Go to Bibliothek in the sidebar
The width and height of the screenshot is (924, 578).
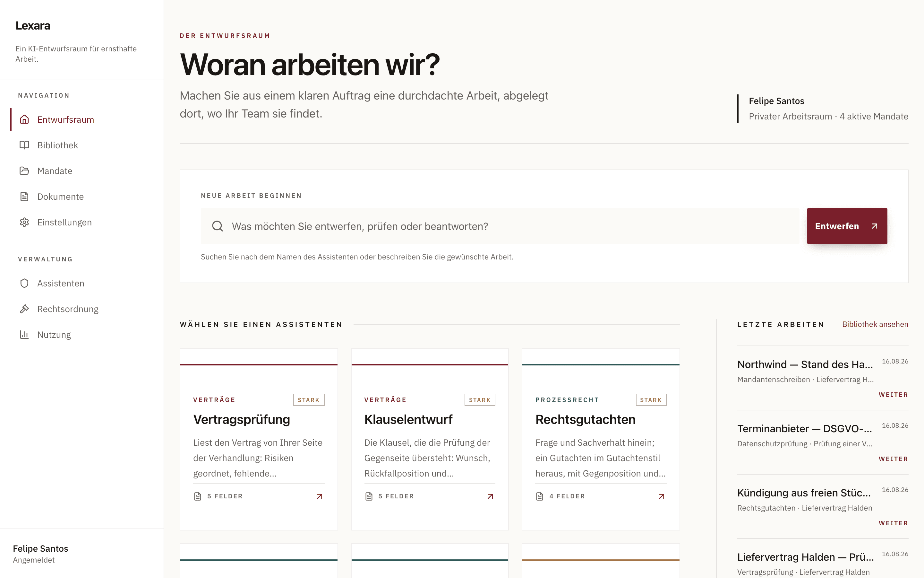(82, 145)
